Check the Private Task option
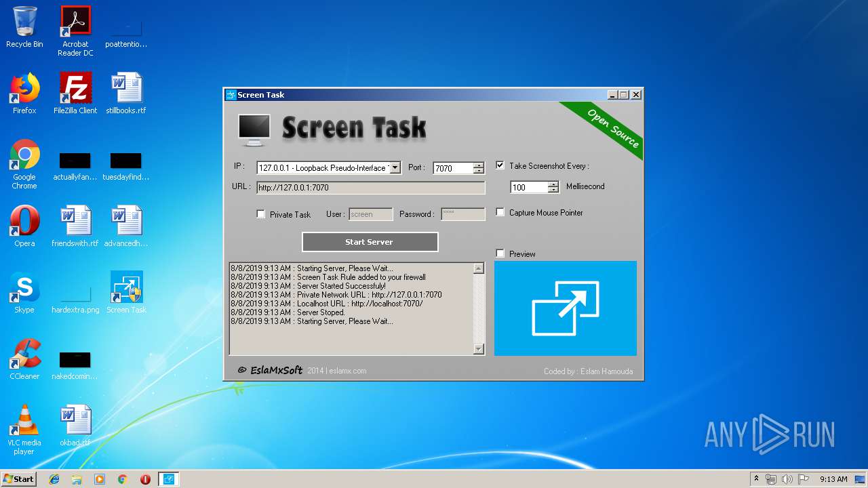This screenshot has height=488, width=868. 260,214
